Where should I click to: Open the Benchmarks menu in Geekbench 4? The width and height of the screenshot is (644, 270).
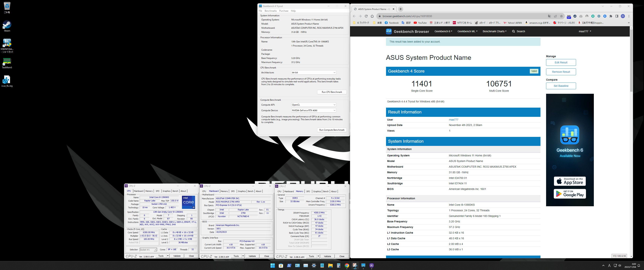[x=271, y=11]
